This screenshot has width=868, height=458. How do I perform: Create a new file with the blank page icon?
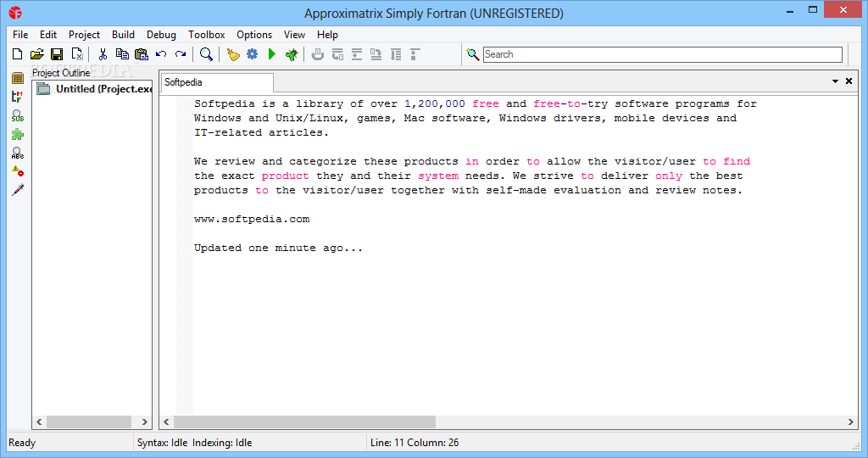[18, 54]
